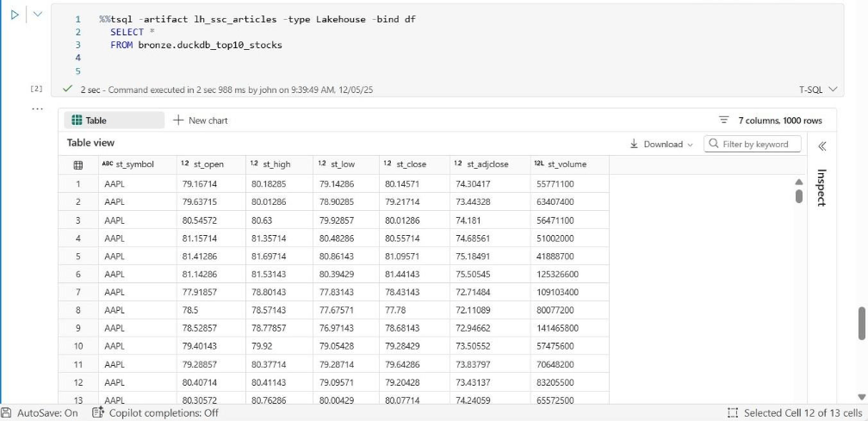The height and width of the screenshot is (421, 868).
Task: Change the cell language from T-SQL
Action: [x=817, y=90]
